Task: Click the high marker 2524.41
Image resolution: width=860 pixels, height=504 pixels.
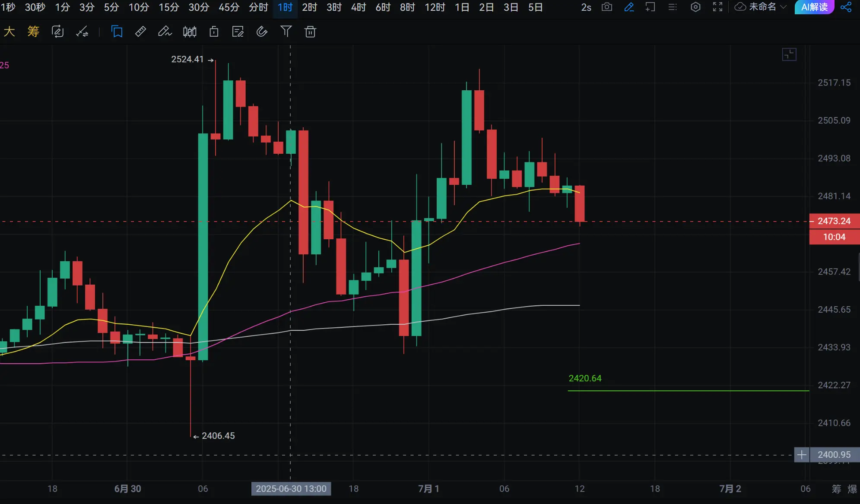Action: click(x=187, y=60)
